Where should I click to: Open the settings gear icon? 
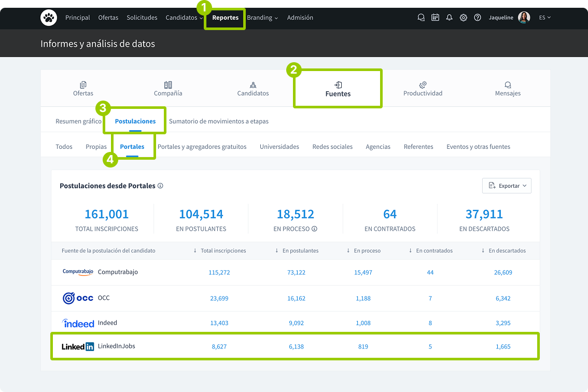pyautogui.click(x=463, y=17)
